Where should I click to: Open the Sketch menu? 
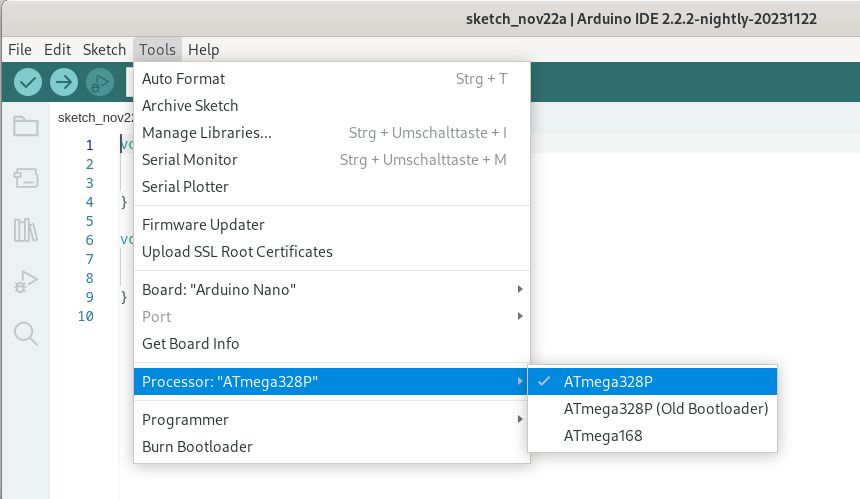tap(104, 50)
